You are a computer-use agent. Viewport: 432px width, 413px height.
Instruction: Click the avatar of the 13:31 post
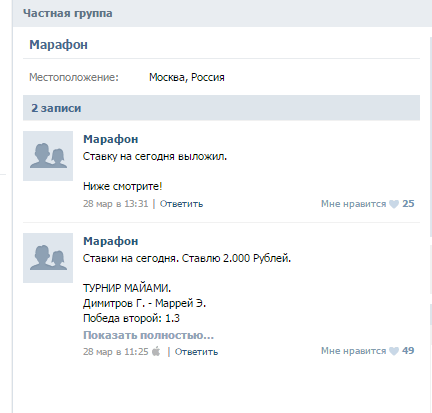48,156
